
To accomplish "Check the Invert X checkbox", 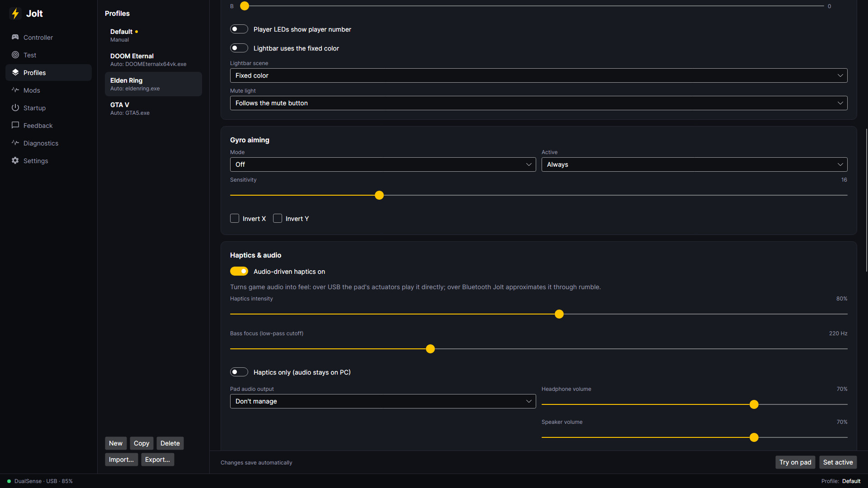I will [x=235, y=218].
